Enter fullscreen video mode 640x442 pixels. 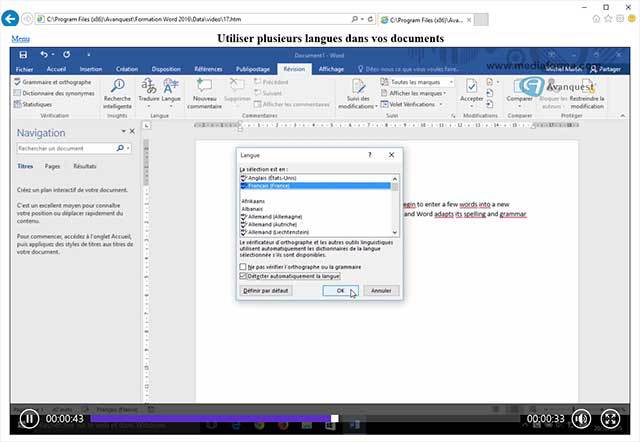[x=610, y=419]
